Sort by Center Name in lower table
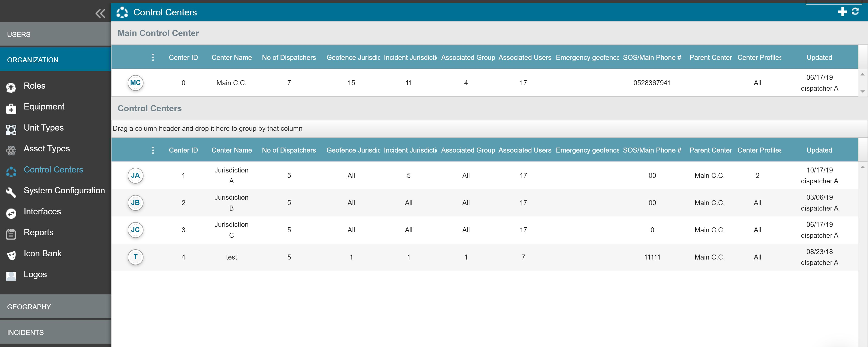 (x=231, y=150)
